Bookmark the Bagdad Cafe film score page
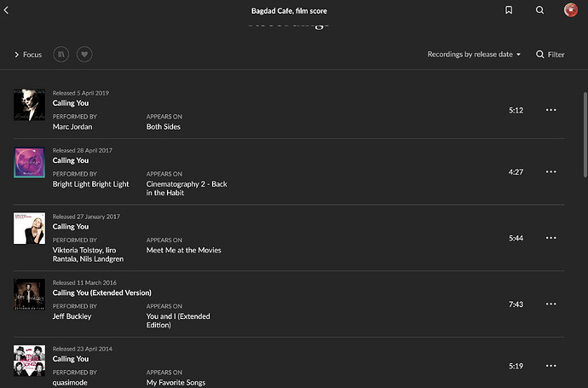Screen dimensions: 588x388 [509, 10]
